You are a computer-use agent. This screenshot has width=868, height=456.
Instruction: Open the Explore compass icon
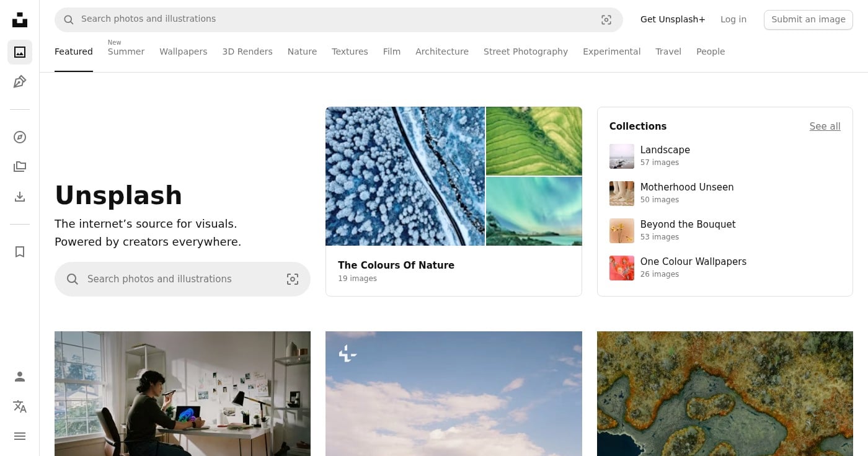tap(20, 137)
